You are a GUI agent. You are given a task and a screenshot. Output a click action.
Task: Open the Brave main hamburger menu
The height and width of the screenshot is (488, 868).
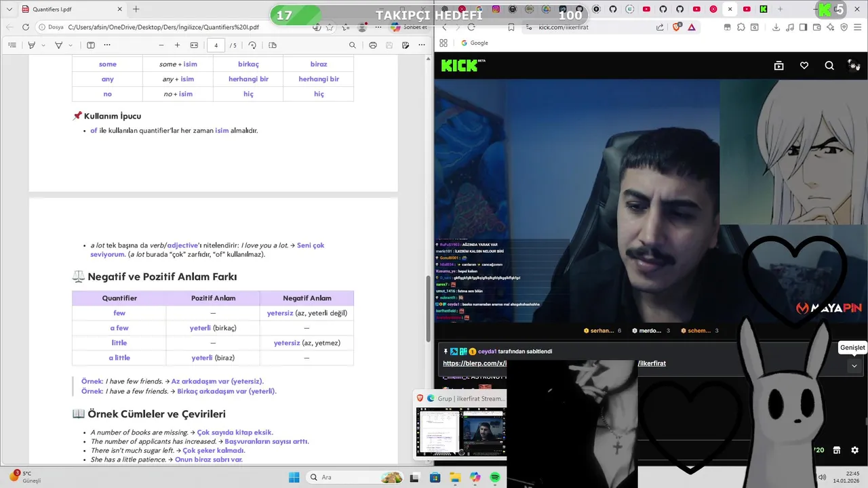859,27
